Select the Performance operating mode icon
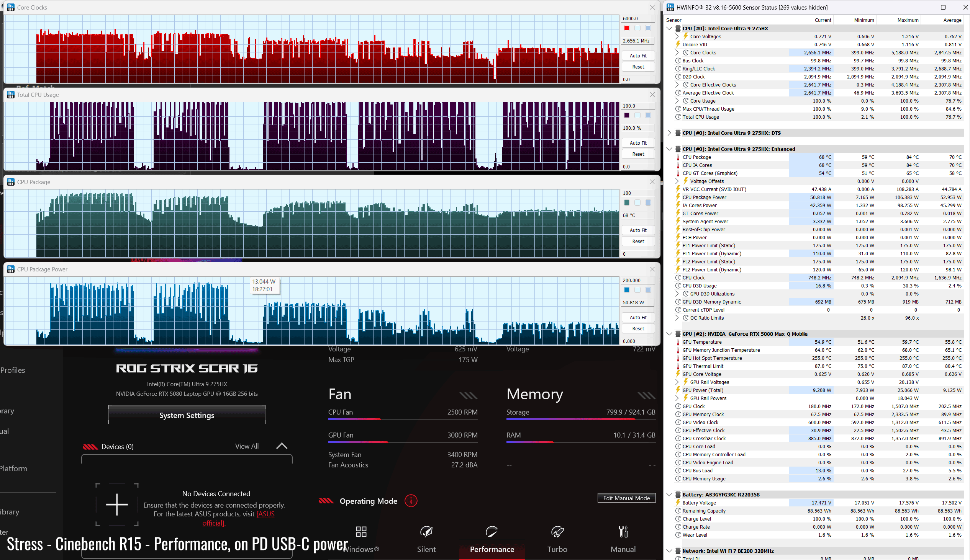Screen dimensions: 970x560 pos(492,532)
